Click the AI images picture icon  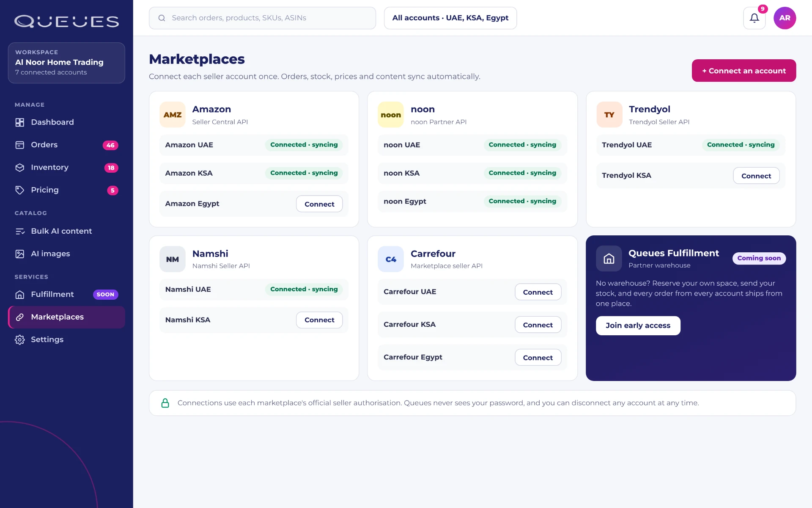(20, 254)
